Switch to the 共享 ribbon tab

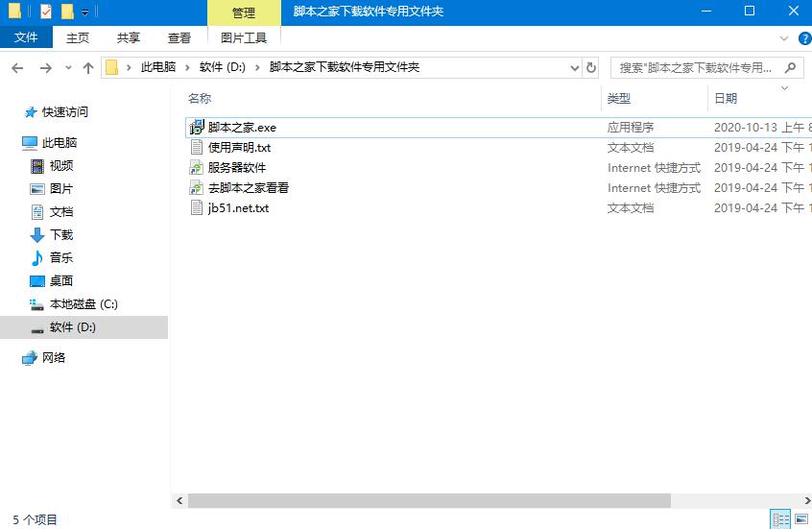(x=129, y=37)
